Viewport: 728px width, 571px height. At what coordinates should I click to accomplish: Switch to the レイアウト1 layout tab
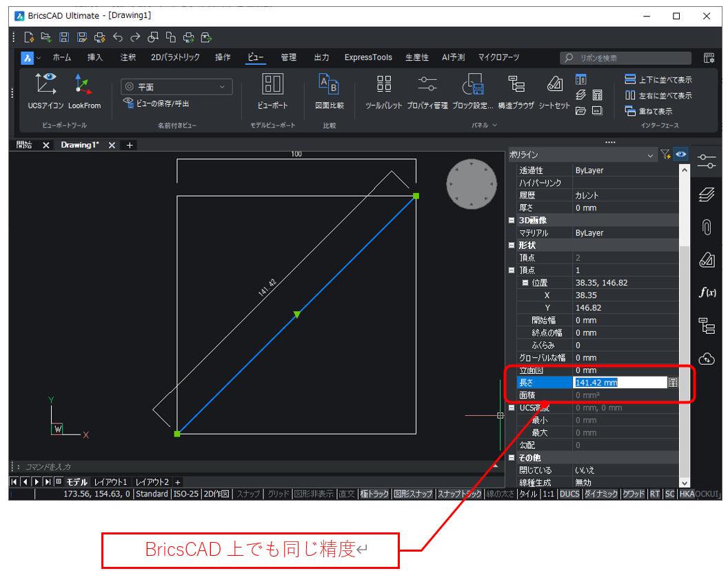(x=110, y=482)
